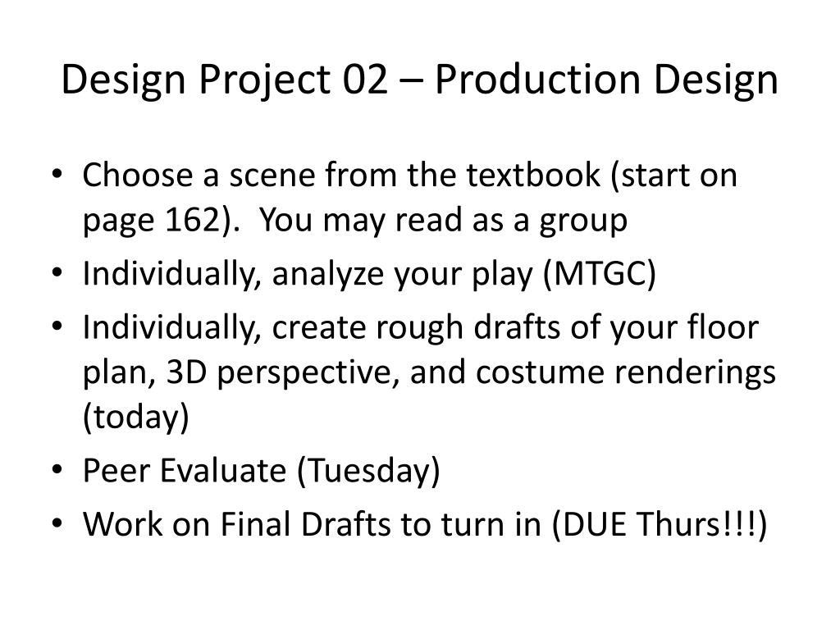Click the page number "162"
Screen dimensions: 840x630
click(191, 220)
